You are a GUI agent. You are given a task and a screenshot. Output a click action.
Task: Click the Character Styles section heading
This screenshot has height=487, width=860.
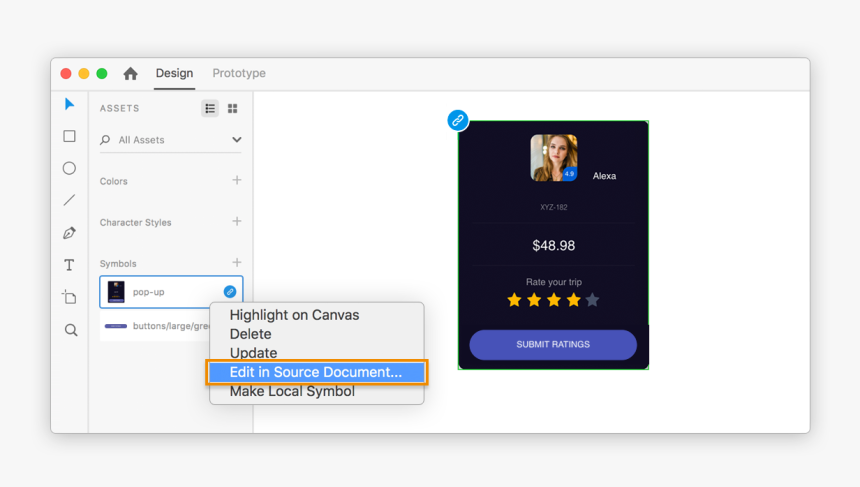[x=135, y=222]
